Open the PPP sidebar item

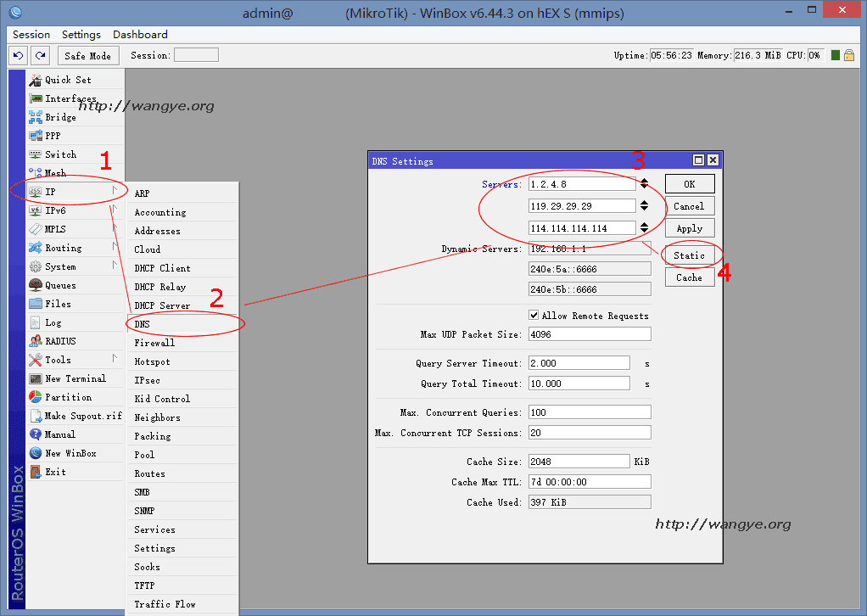[76, 136]
